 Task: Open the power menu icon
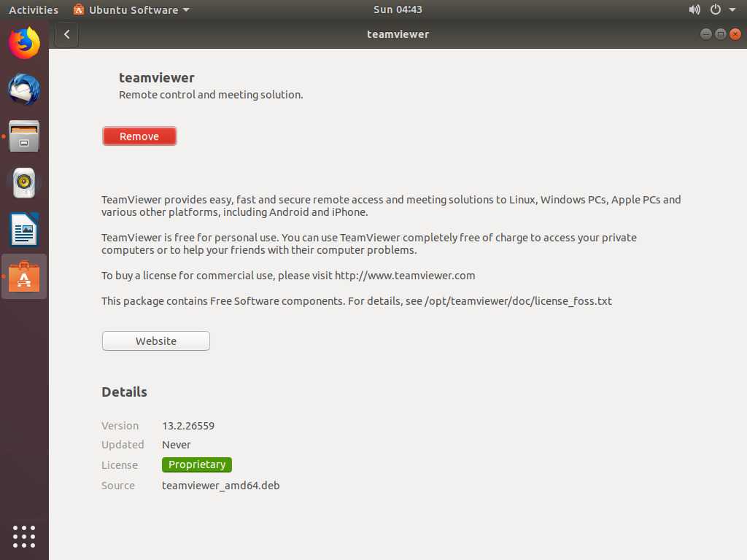click(715, 9)
